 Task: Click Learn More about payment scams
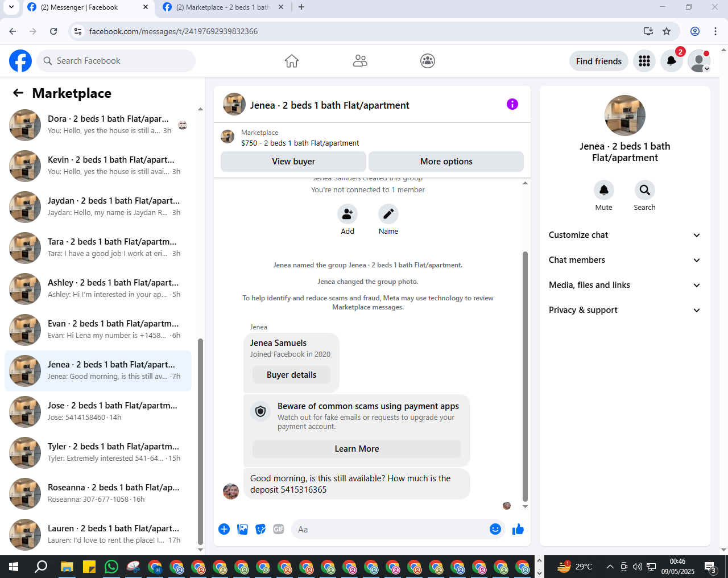pyautogui.click(x=357, y=449)
